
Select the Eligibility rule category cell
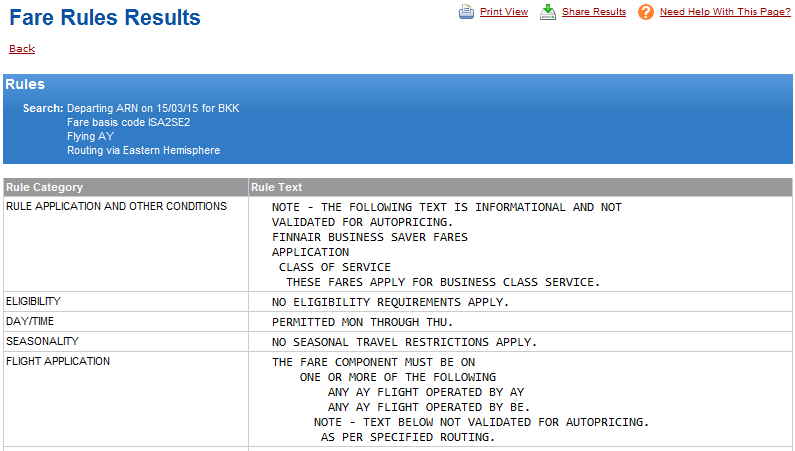click(33, 300)
